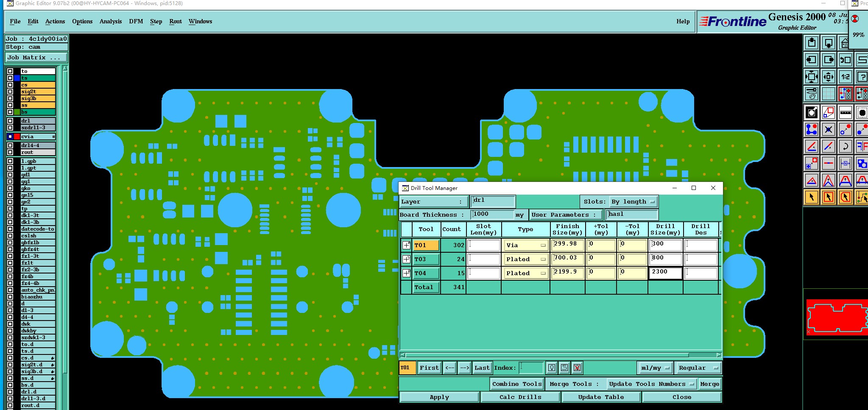Click the zoom out shrink icon
868x410 pixels.
coord(829,77)
